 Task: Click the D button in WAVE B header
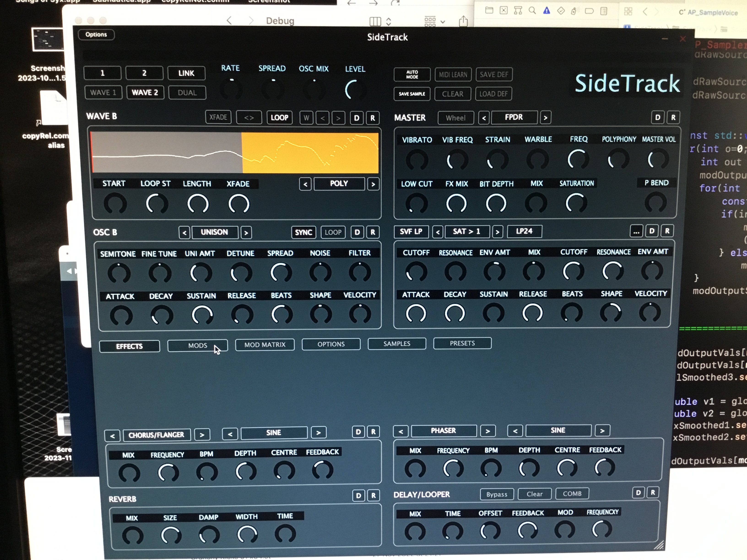point(357,118)
